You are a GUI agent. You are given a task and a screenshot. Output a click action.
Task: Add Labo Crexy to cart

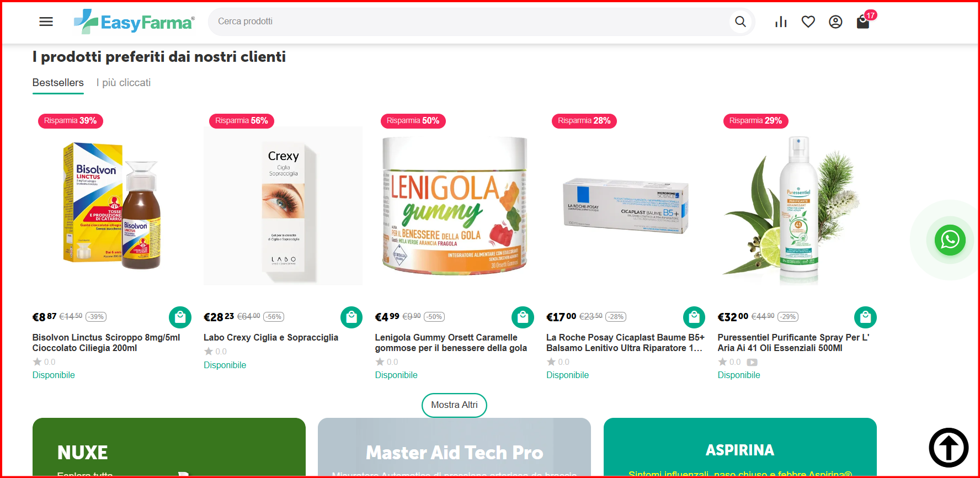coord(351,317)
